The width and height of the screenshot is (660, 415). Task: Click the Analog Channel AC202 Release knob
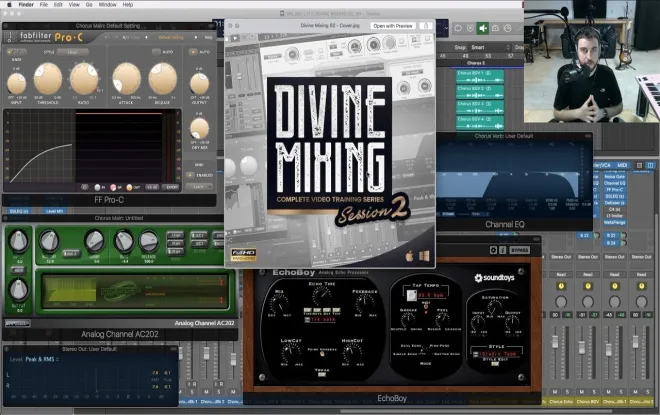click(x=148, y=242)
